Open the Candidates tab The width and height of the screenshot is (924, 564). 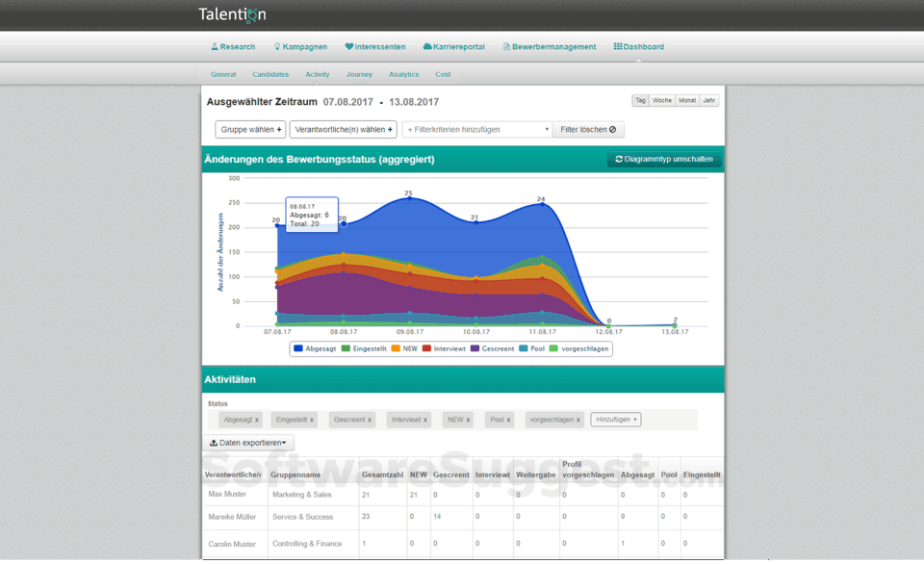pos(270,74)
